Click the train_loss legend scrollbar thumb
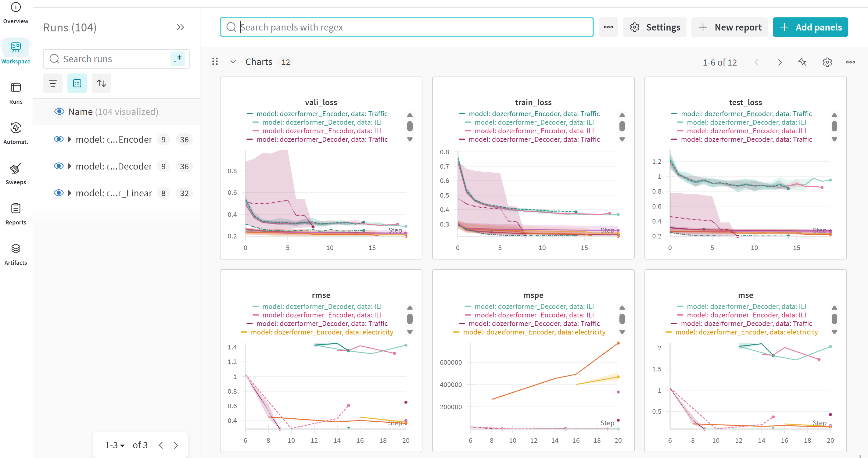The image size is (868, 458). [622, 126]
